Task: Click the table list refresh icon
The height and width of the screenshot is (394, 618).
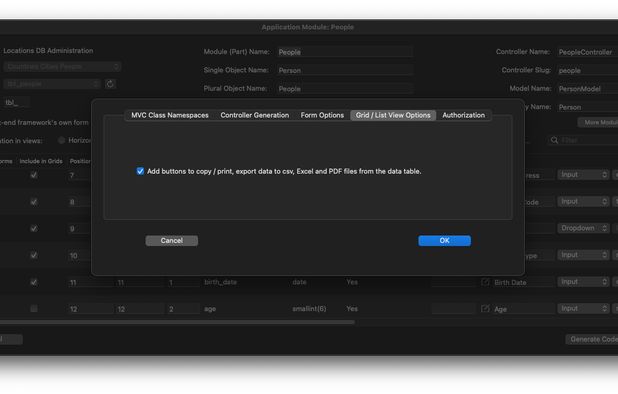Action: [x=110, y=84]
